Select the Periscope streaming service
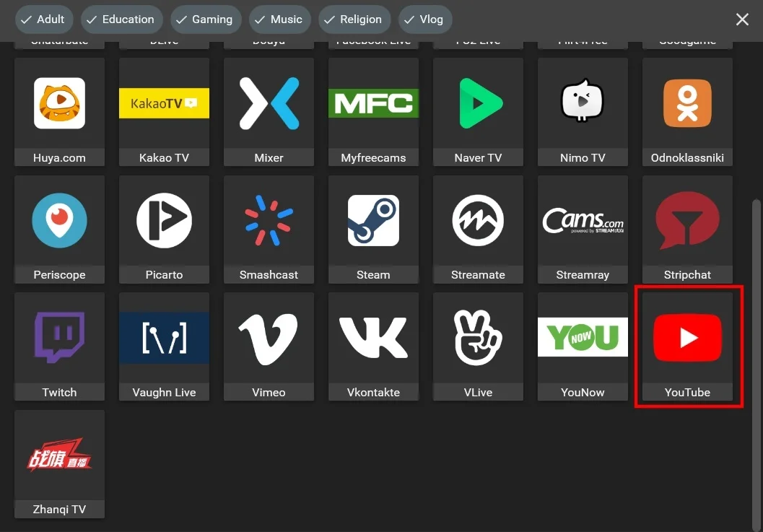This screenshot has height=532, width=763. coord(59,230)
